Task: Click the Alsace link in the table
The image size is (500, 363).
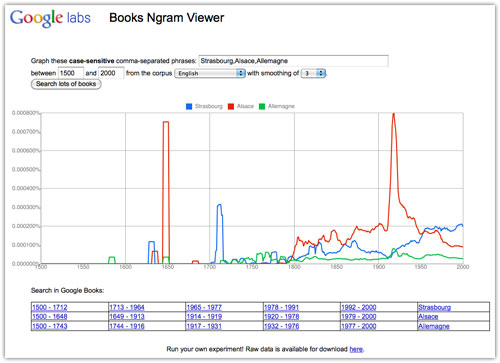Action: pyautogui.click(x=428, y=317)
